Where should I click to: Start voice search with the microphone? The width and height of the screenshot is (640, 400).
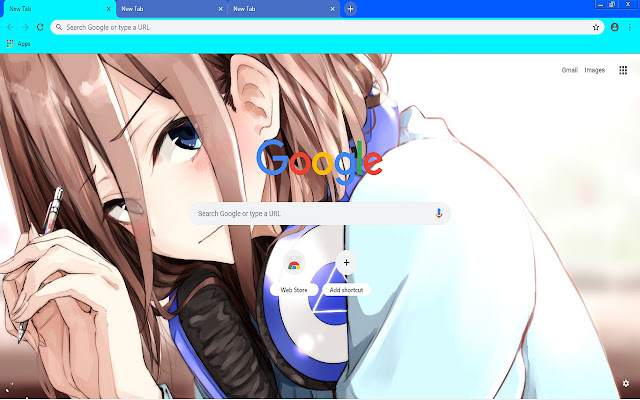tap(439, 213)
